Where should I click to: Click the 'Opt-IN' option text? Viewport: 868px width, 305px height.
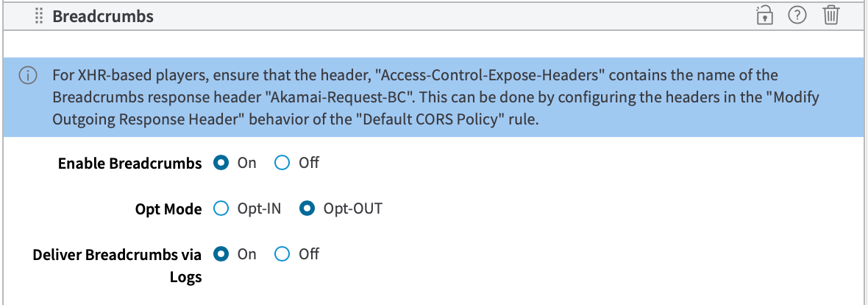pyautogui.click(x=259, y=209)
